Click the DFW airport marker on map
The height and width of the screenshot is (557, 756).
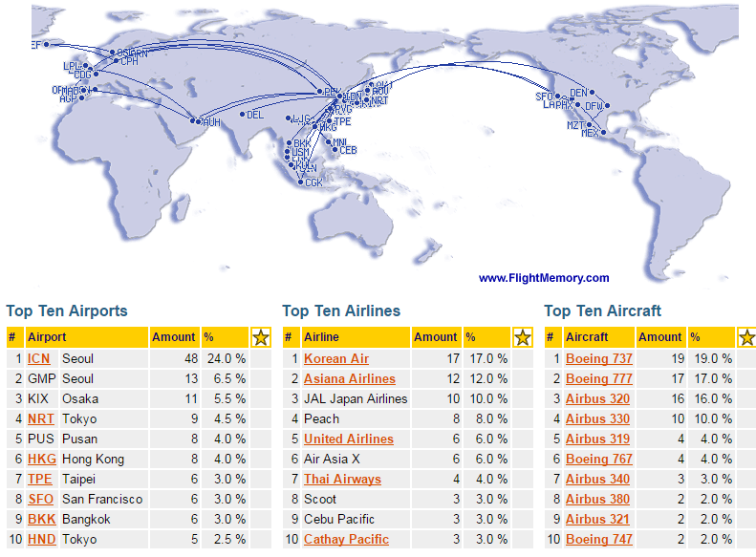tap(607, 105)
